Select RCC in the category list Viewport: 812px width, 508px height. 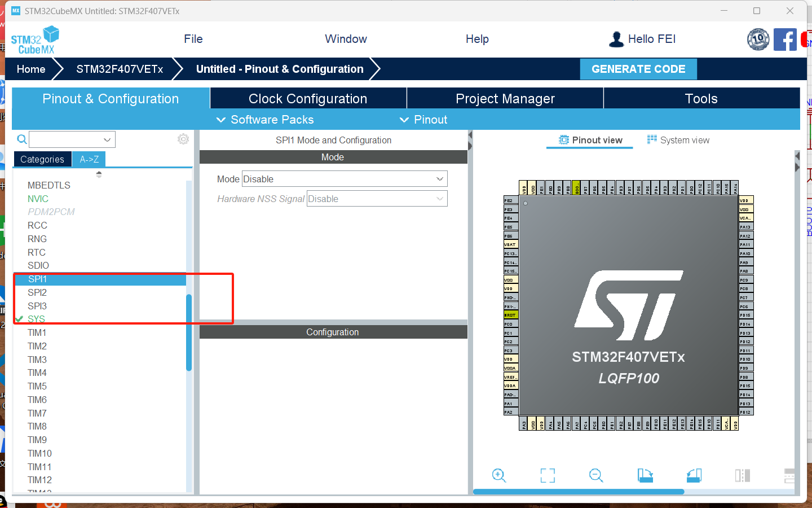pos(37,225)
